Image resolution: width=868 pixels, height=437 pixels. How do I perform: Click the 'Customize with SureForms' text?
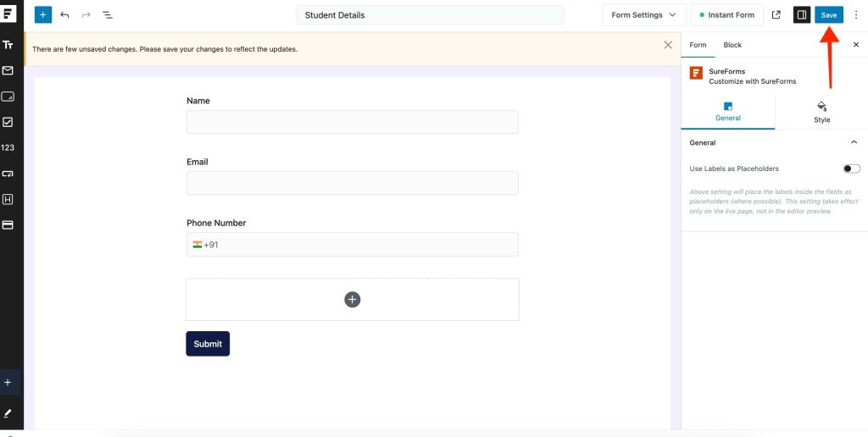(753, 81)
